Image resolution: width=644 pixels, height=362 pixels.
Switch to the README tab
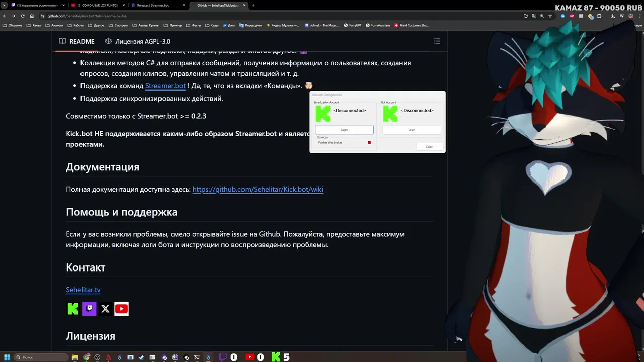pos(76,41)
